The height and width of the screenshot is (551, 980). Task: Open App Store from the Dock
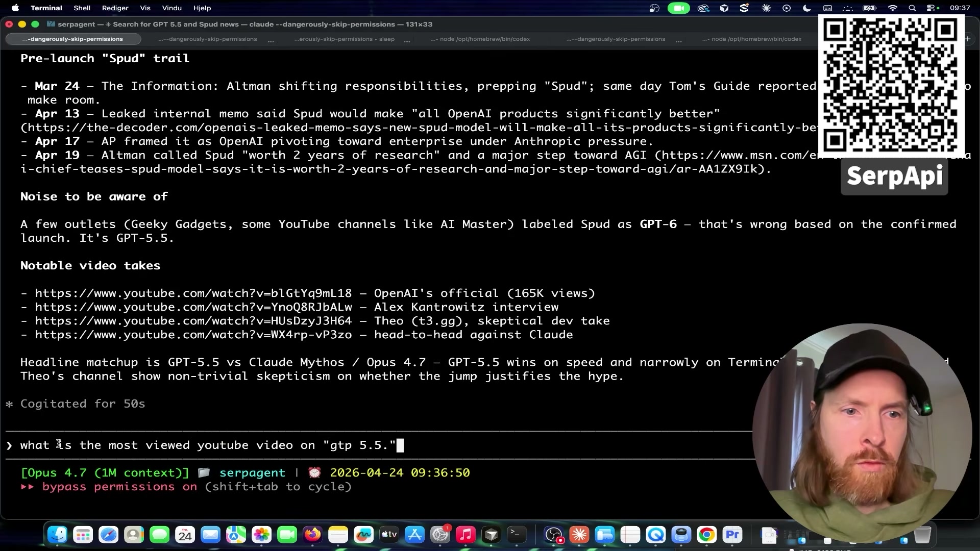click(x=414, y=535)
